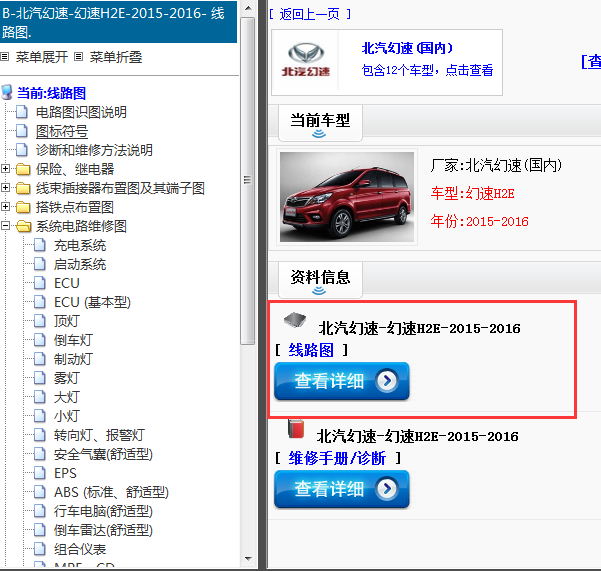
Task: Click the page icon beside 图标符号
Action: point(22,131)
